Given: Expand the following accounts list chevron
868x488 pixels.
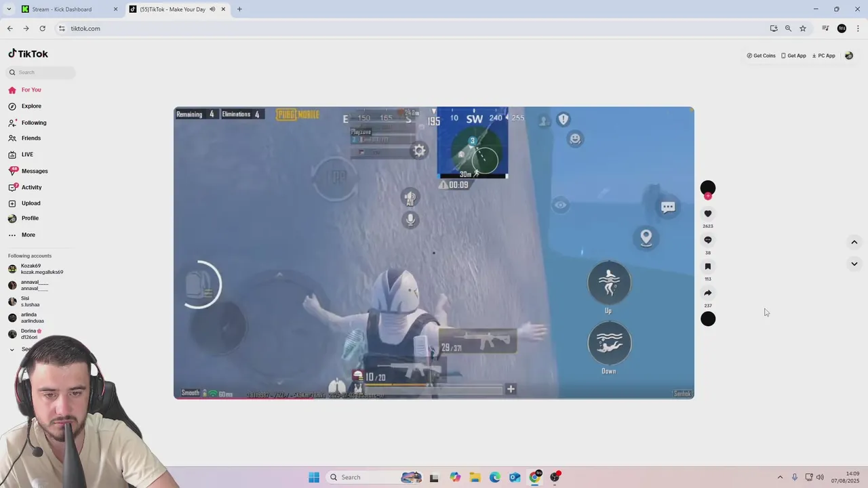Looking at the screenshot, I should [12, 350].
